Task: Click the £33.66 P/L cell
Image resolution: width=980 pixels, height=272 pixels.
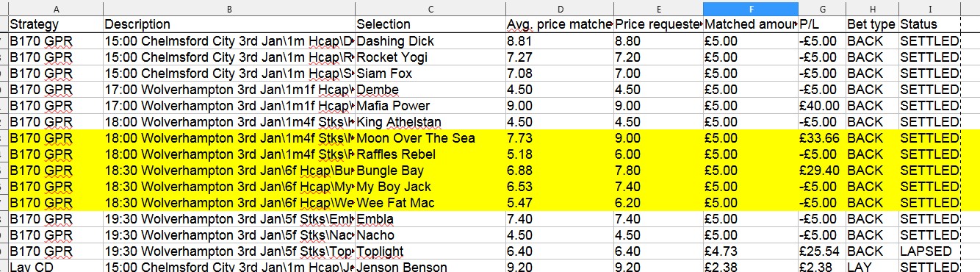Action: click(822, 137)
